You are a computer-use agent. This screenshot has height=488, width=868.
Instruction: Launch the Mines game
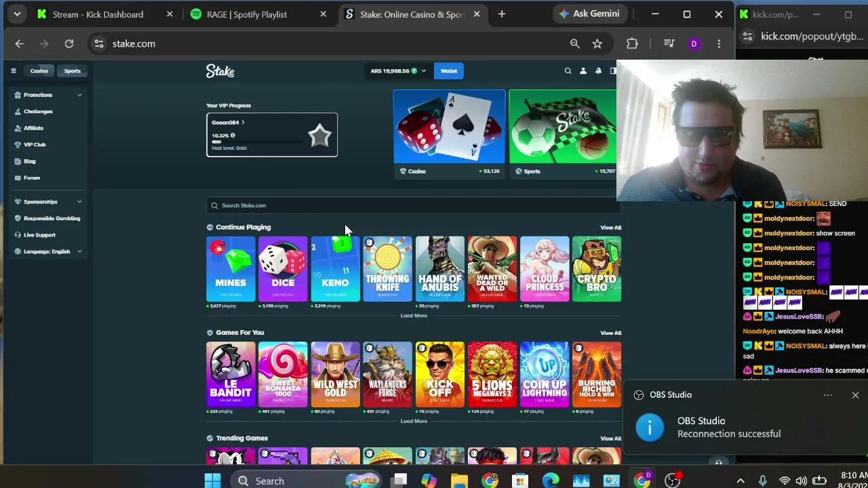tap(231, 268)
